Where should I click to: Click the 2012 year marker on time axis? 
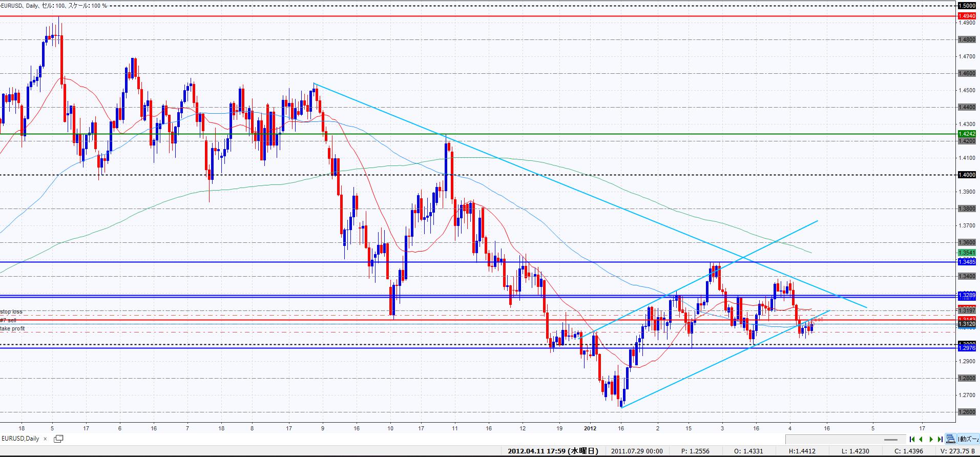(590, 428)
